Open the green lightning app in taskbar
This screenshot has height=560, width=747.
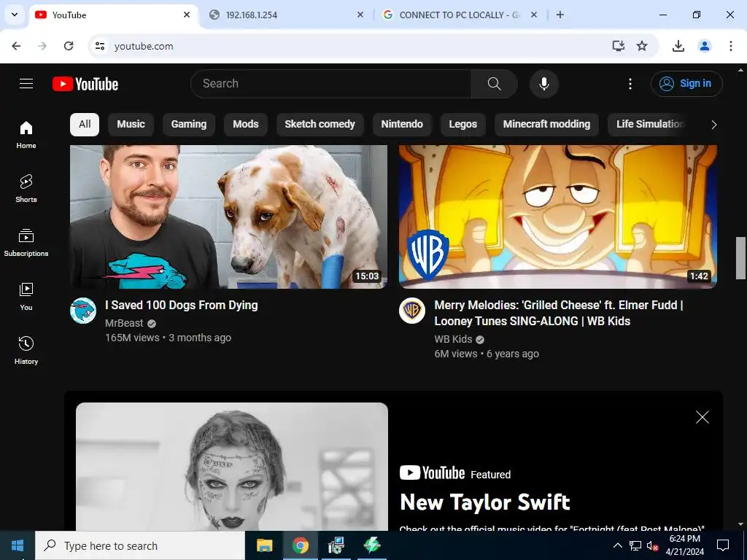click(371, 545)
